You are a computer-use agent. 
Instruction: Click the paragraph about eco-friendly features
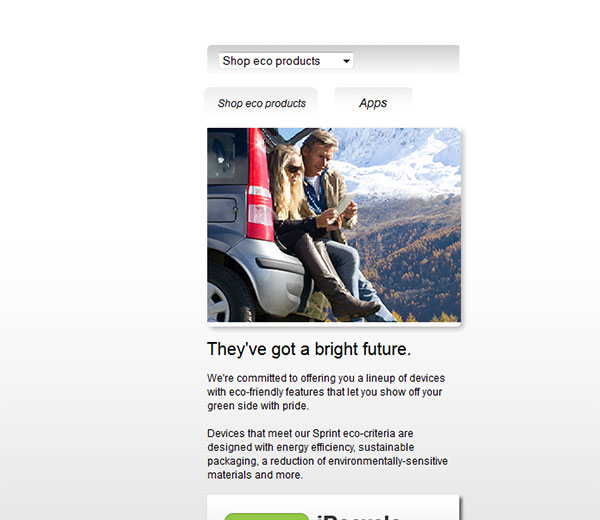326,392
